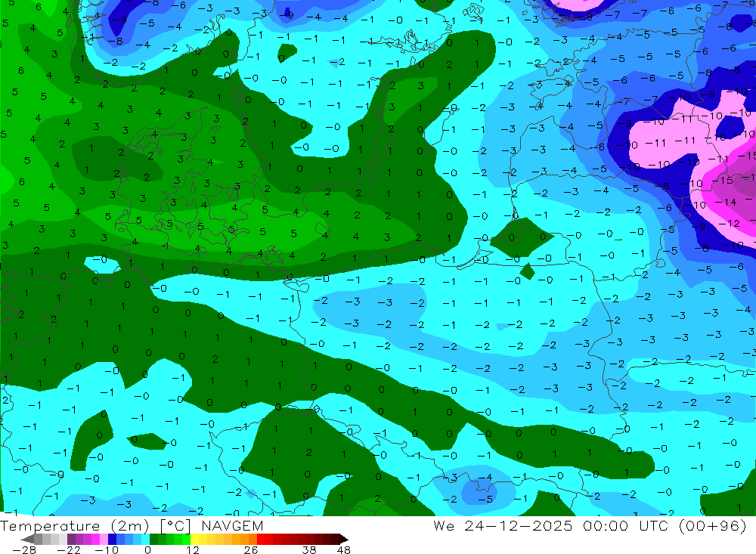
Task: Click the 26 legend label
Action: point(251,549)
